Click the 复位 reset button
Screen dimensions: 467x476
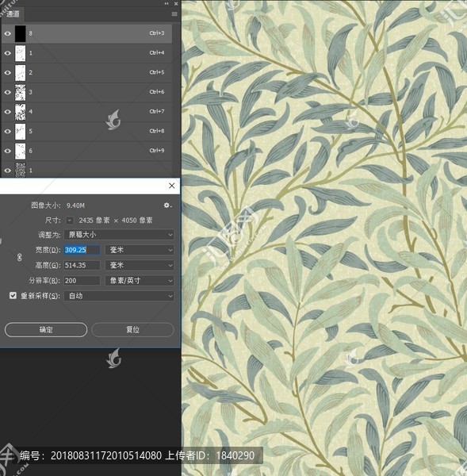coord(133,330)
